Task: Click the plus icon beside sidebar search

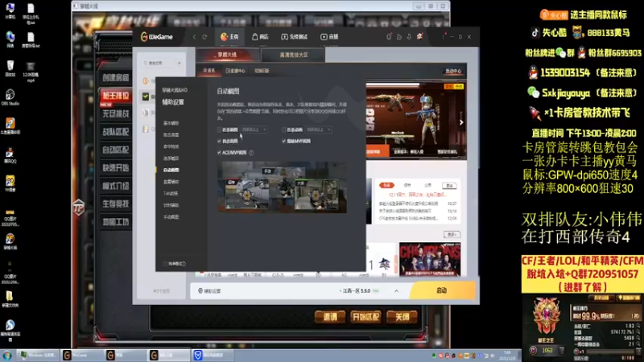Action: 180,64
